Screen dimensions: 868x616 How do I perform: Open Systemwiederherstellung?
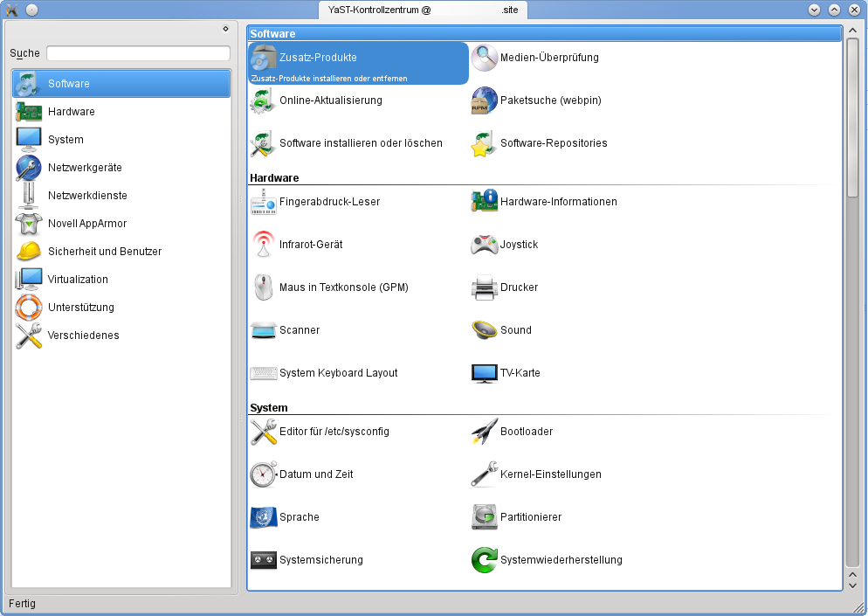(547, 560)
